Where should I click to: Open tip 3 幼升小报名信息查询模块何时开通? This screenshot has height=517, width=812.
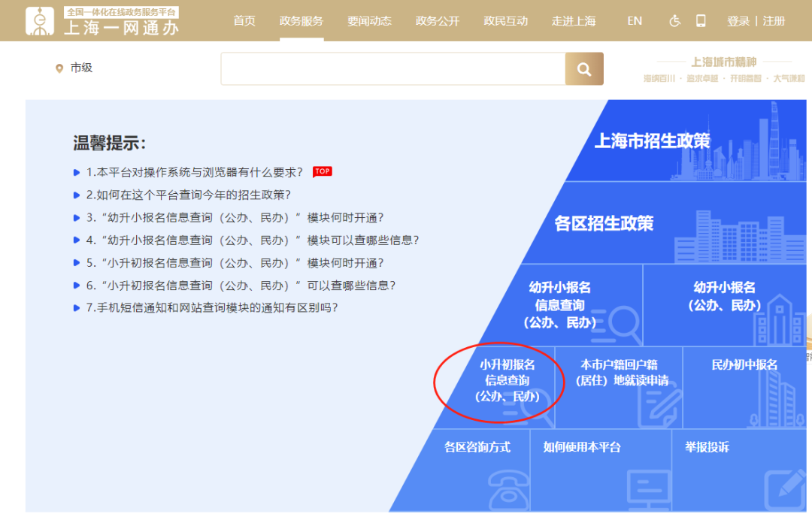(235, 218)
